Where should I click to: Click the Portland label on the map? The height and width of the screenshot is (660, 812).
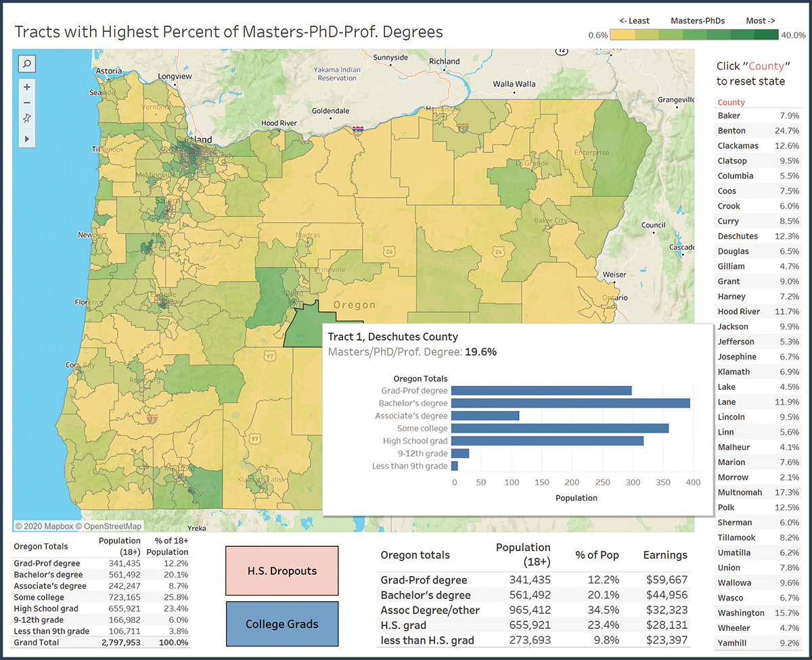pos(194,139)
